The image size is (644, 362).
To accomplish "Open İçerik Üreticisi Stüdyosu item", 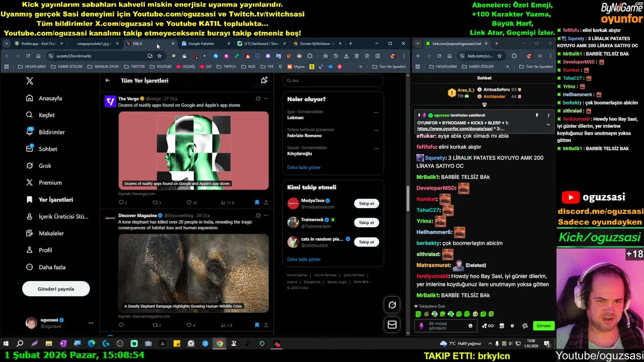I will [x=57, y=217].
